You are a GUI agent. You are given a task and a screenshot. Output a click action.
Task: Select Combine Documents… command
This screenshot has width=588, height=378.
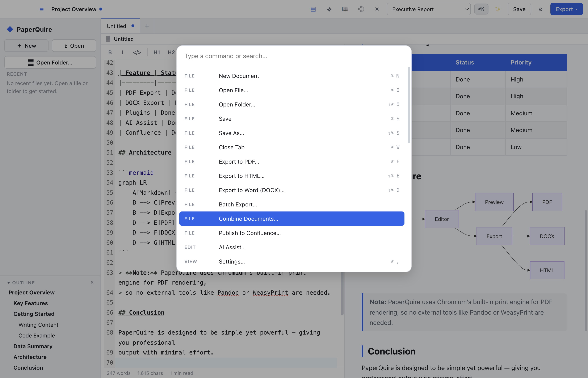(292, 218)
